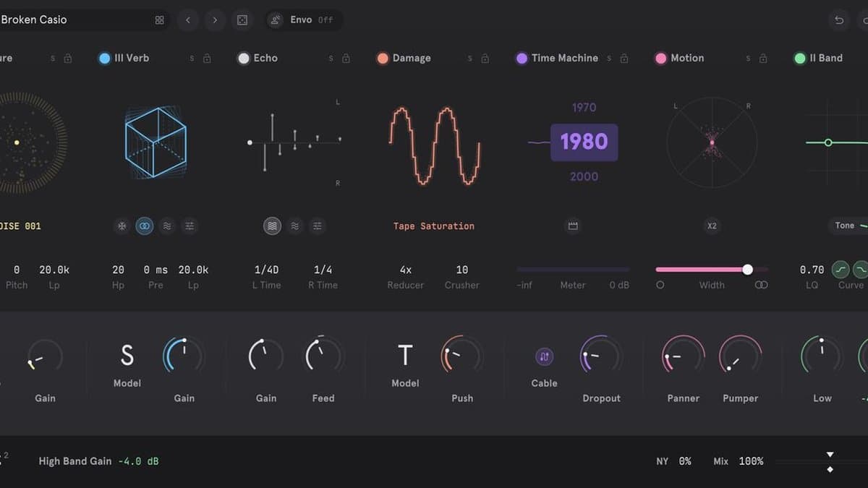Open the Tape Saturation type selector
The height and width of the screenshot is (488, 868).
point(434,226)
